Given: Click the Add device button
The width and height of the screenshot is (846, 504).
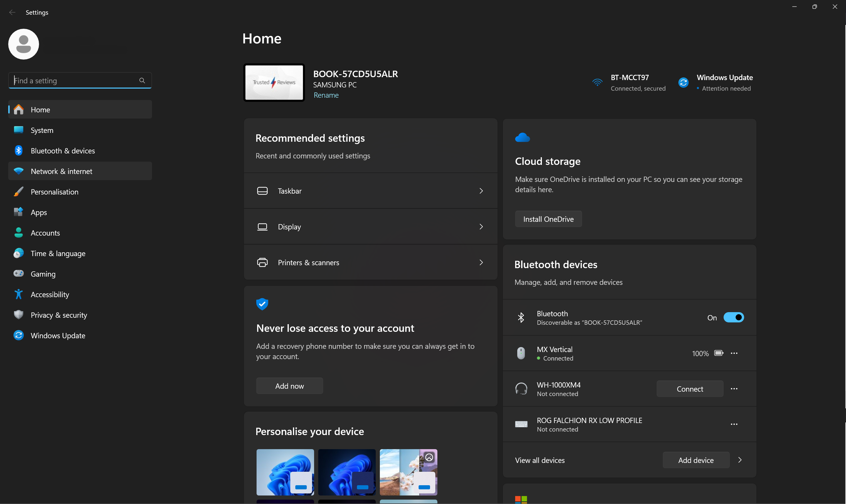Looking at the screenshot, I should pos(696,460).
